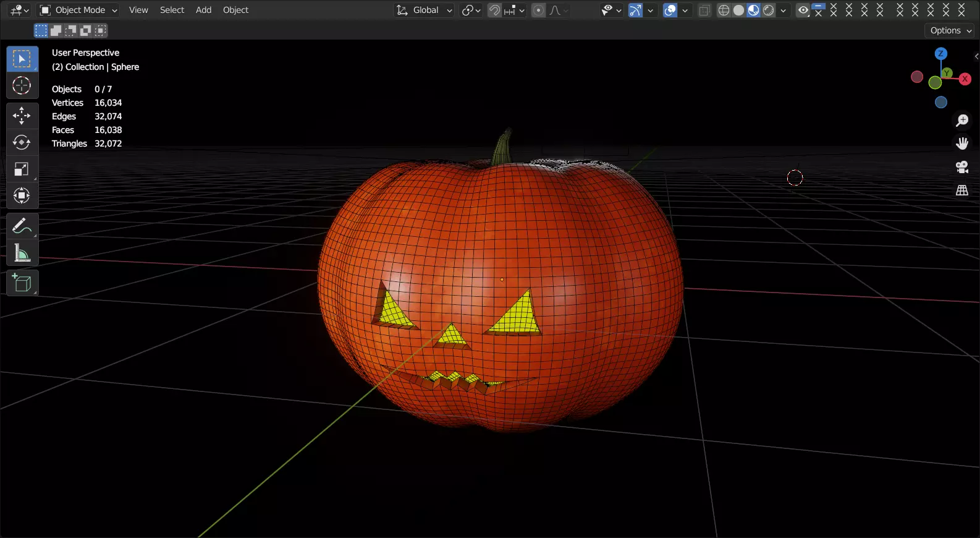980x538 pixels.
Task: Open the Object menu
Action: pos(235,10)
